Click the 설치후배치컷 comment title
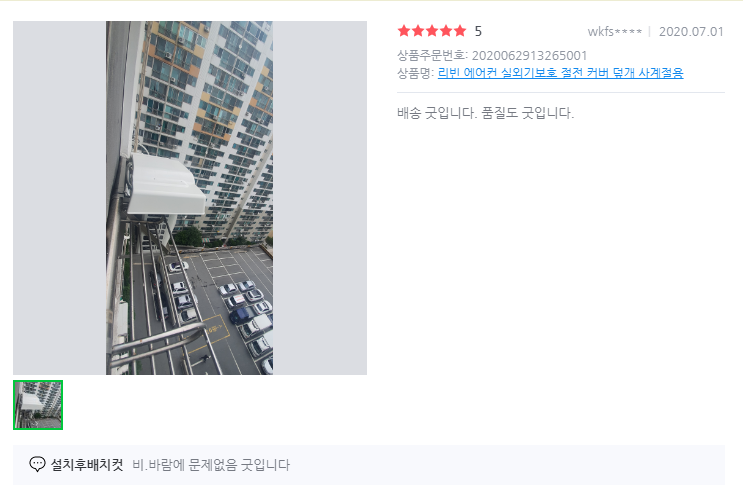The height and width of the screenshot is (495, 743). click(87, 465)
